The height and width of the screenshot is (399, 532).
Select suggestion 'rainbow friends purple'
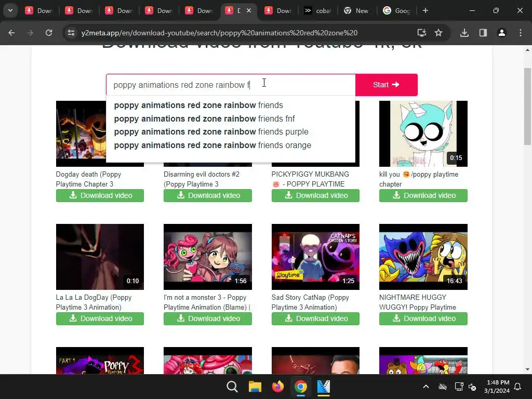click(x=231, y=131)
